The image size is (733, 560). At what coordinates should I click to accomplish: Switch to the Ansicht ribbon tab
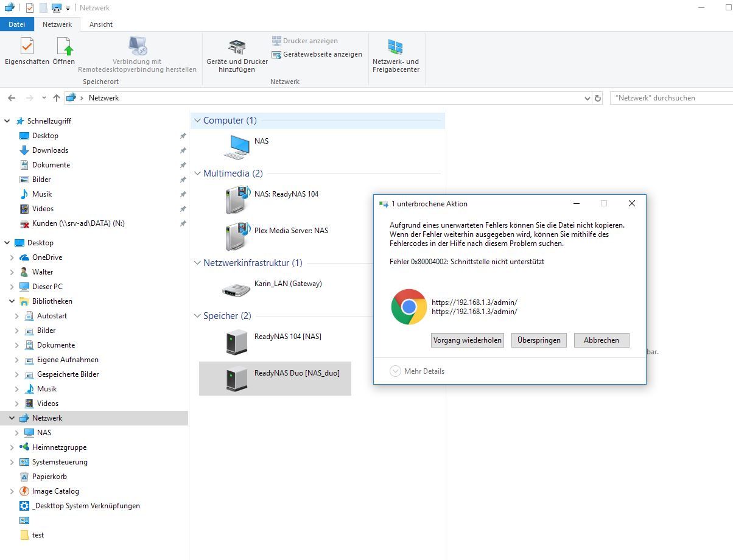[x=100, y=24]
